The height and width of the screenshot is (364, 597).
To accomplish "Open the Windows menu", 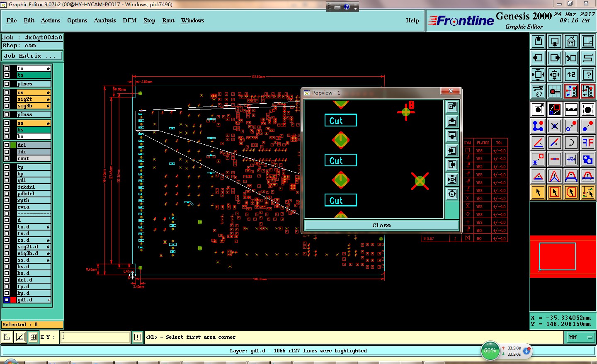I will [193, 20].
